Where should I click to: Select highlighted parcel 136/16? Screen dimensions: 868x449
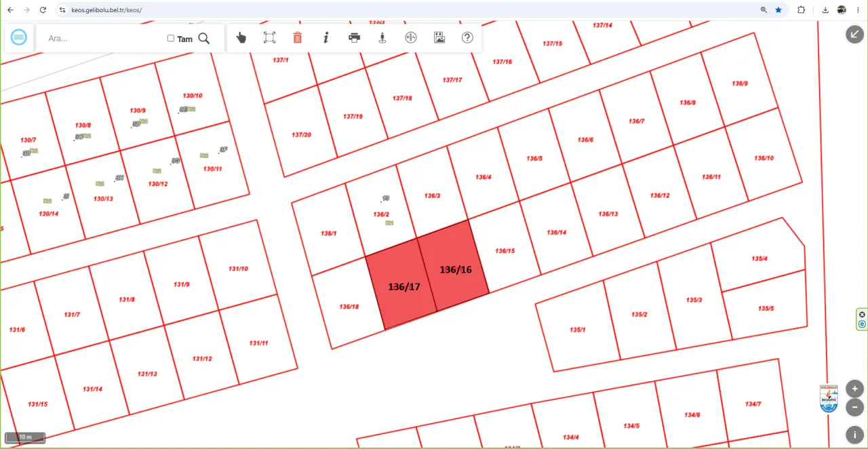coord(453,266)
